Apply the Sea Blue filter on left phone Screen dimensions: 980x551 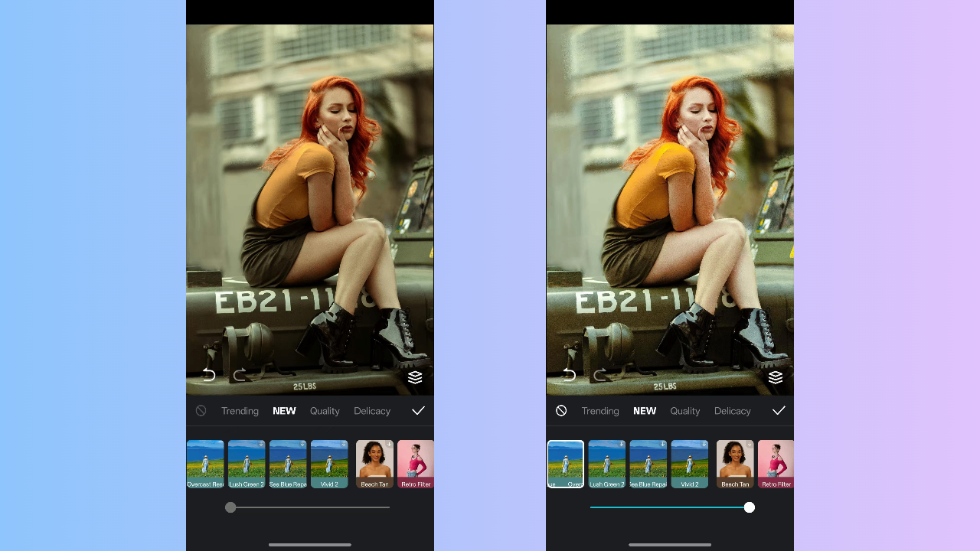point(288,464)
